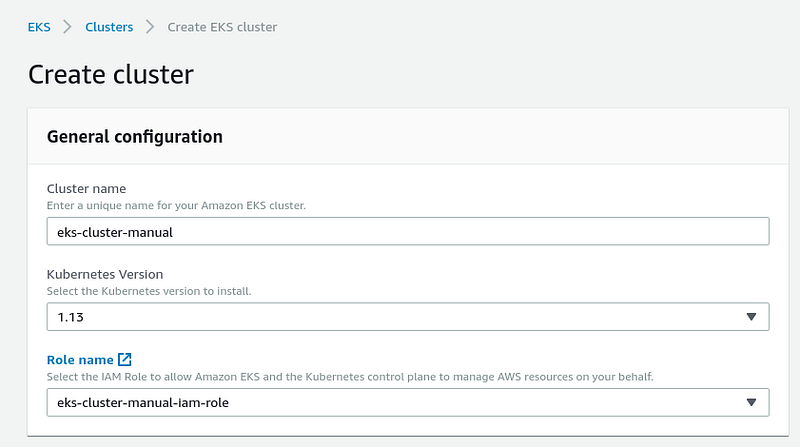Image resolution: width=800 pixels, height=447 pixels.
Task: Click the Role name dropdown arrow icon
Action: [x=751, y=403]
